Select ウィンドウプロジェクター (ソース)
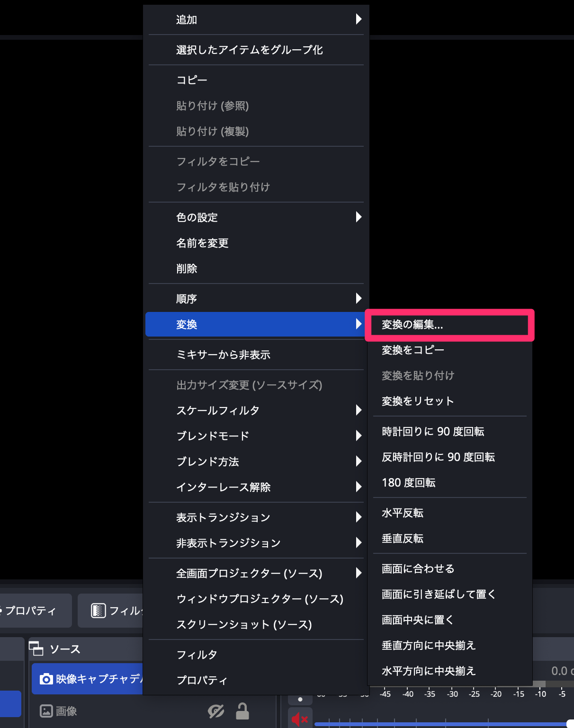 tap(256, 599)
